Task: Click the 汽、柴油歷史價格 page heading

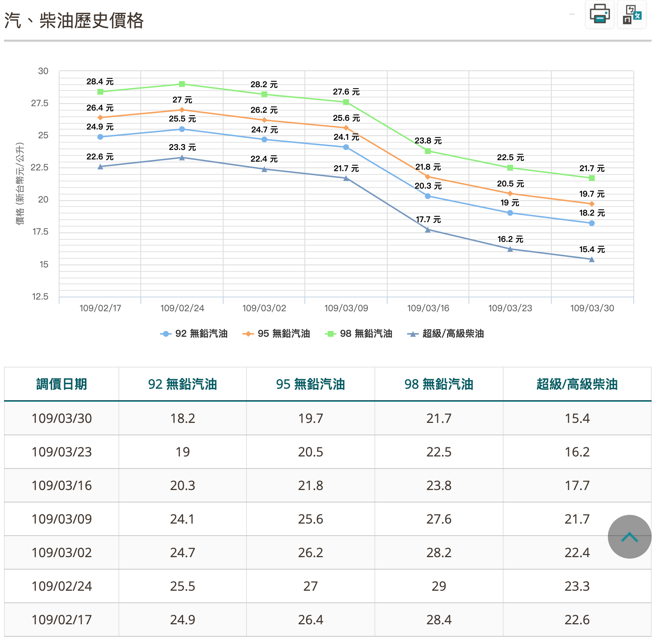Action: pos(74,20)
